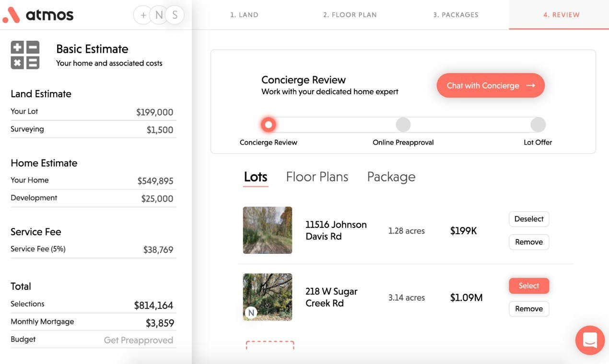This screenshot has width=609, height=364.
Task: Switch to the Package tab
Action: pyautogui.click(x=391, y=177)
